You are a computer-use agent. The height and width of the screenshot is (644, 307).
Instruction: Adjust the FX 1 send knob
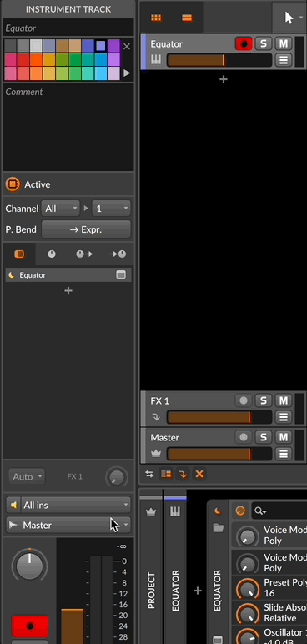[116, 477]
